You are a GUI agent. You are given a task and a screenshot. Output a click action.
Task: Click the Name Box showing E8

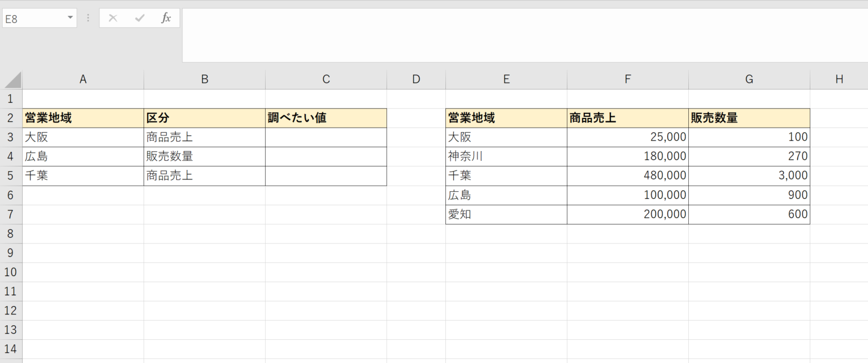click(33, 18)
